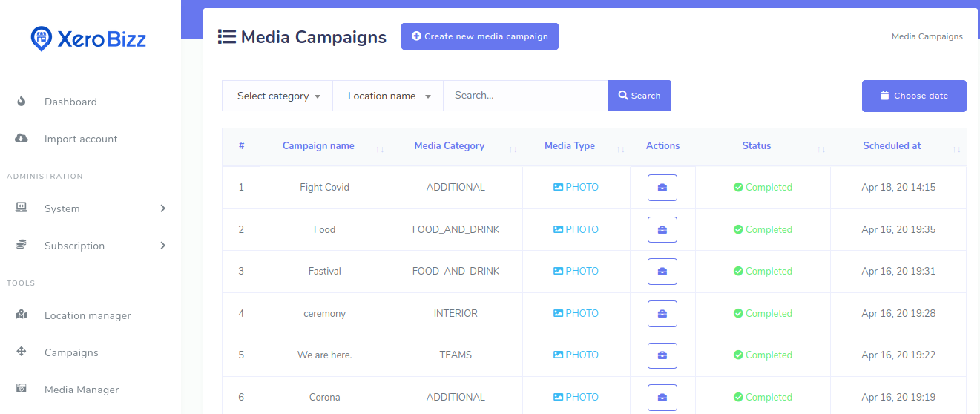The image size is (980, 414).
Task: Open Dashboard via flame icon
Action: pyautogui.click(x=22, y=102)
